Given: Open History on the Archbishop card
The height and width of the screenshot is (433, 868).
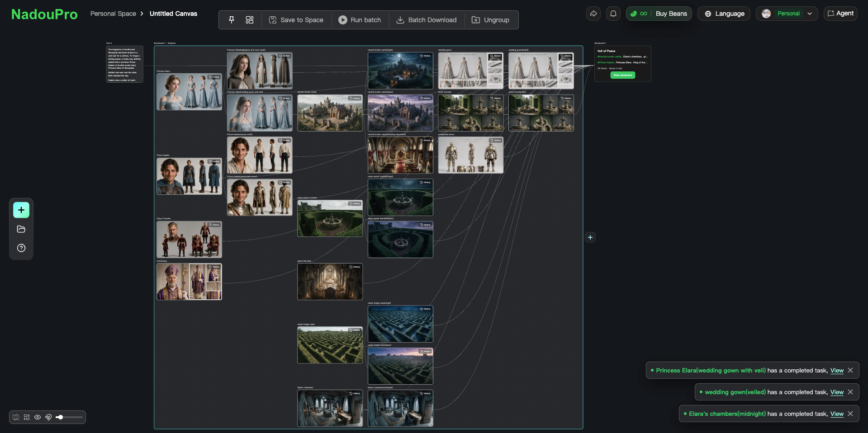Looking at the screenshot, I should pyautogui.click(x=214, y=267).
